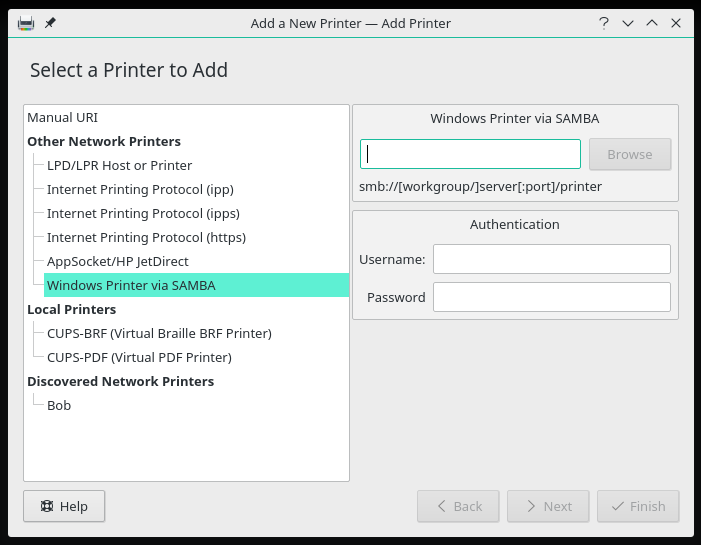Close the Add Printer dialog
This screenshot has width=701, height=545.
[676, 23]
